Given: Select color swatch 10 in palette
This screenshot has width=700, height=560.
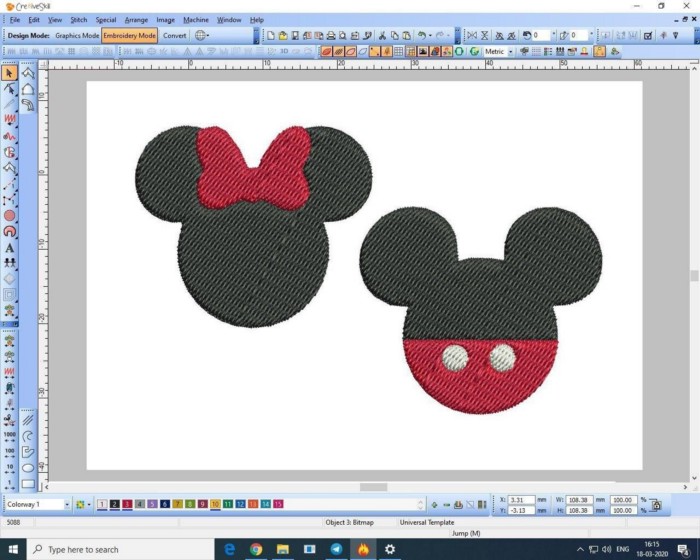Looking at the screenshot, I should [x=215, y=504].
